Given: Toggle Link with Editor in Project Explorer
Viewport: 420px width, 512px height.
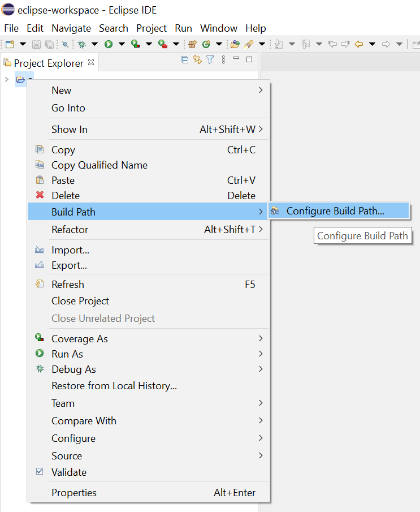Looking at the screenshot, I should tap(197, 59).
